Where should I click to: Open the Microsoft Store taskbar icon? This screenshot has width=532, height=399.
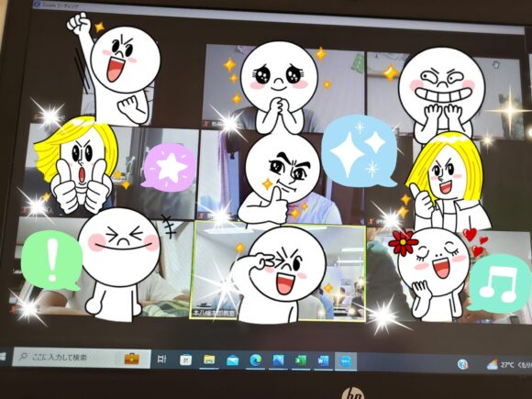[185, 360]
